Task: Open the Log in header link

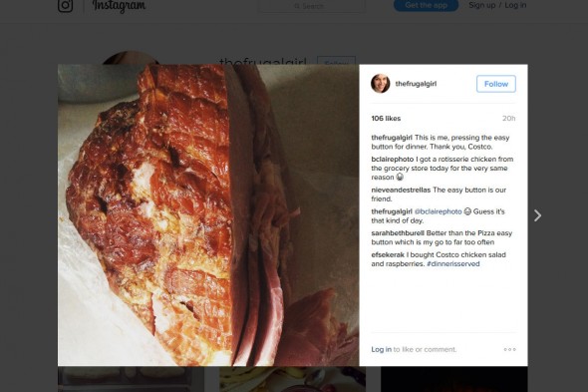Action: tap(515, 5)
